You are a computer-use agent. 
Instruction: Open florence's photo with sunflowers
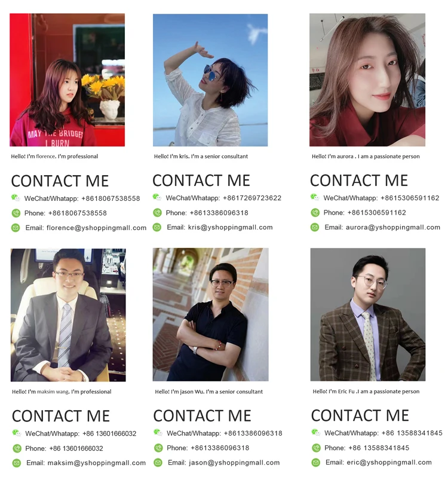(x=67, y=80)
